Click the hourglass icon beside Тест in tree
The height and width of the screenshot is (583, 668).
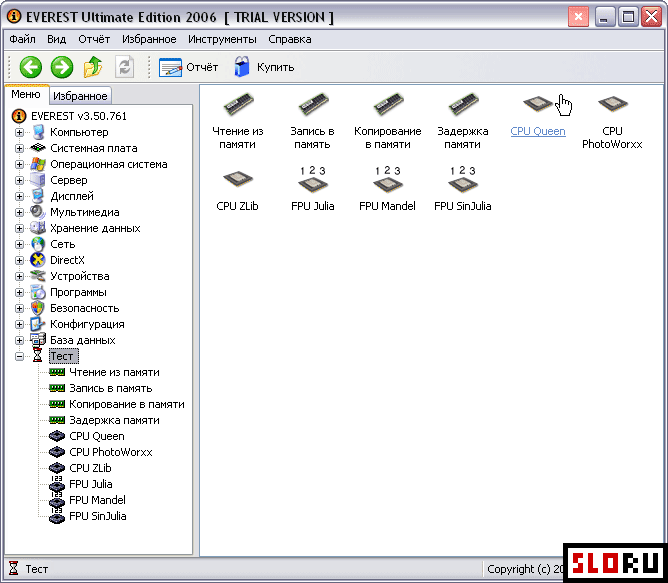point(37,356)
